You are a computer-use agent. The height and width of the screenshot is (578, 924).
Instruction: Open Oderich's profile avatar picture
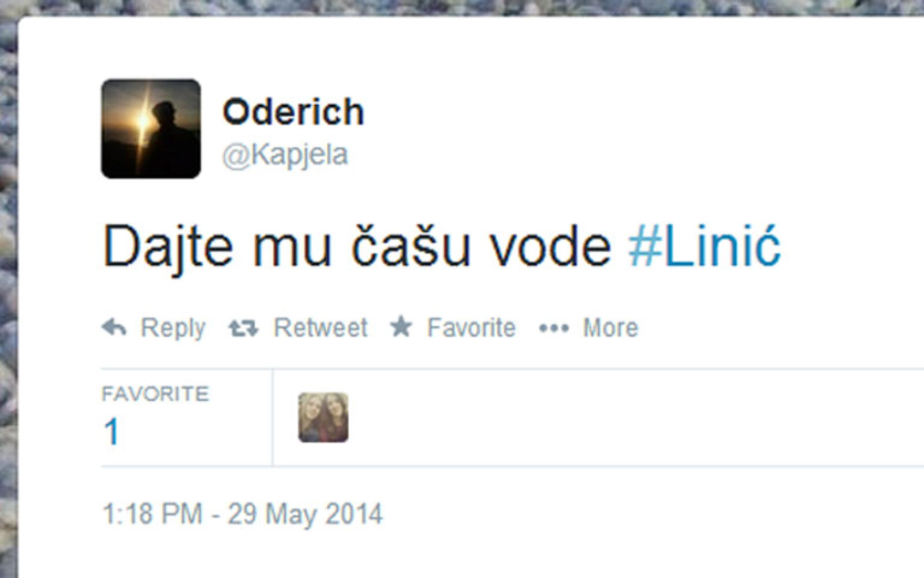tap(151, 128)
